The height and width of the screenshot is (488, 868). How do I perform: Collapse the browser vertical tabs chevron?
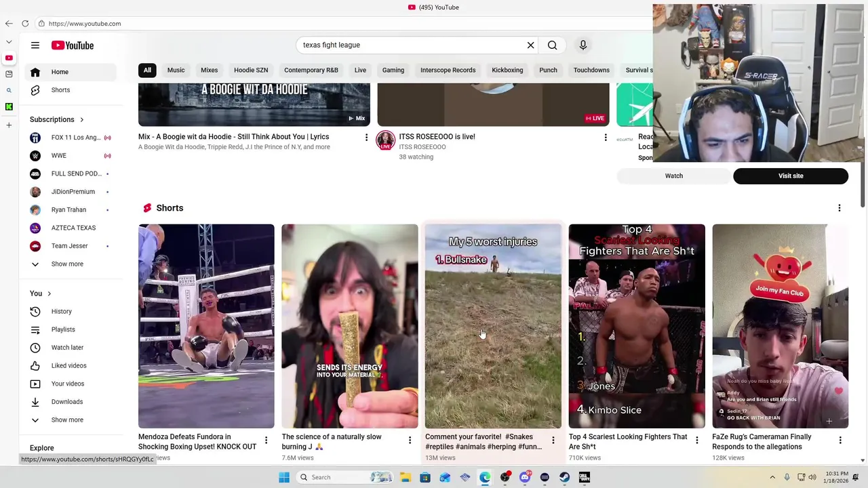coord(9,41)
